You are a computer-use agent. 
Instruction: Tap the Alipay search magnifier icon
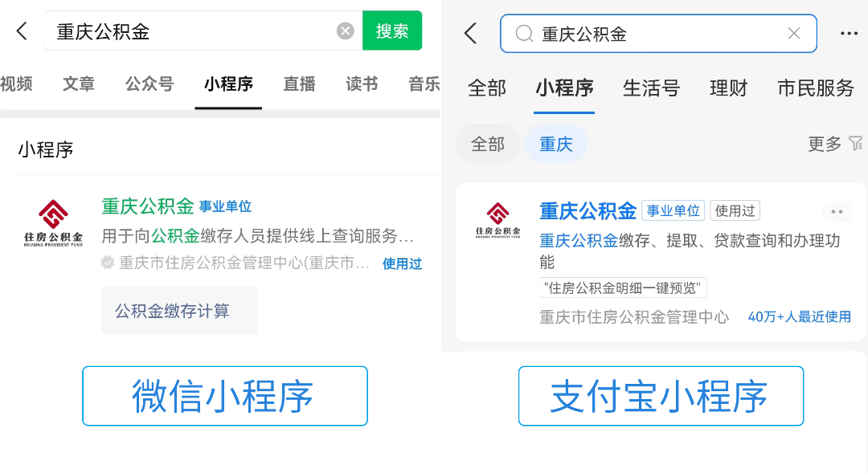[524, 34]
